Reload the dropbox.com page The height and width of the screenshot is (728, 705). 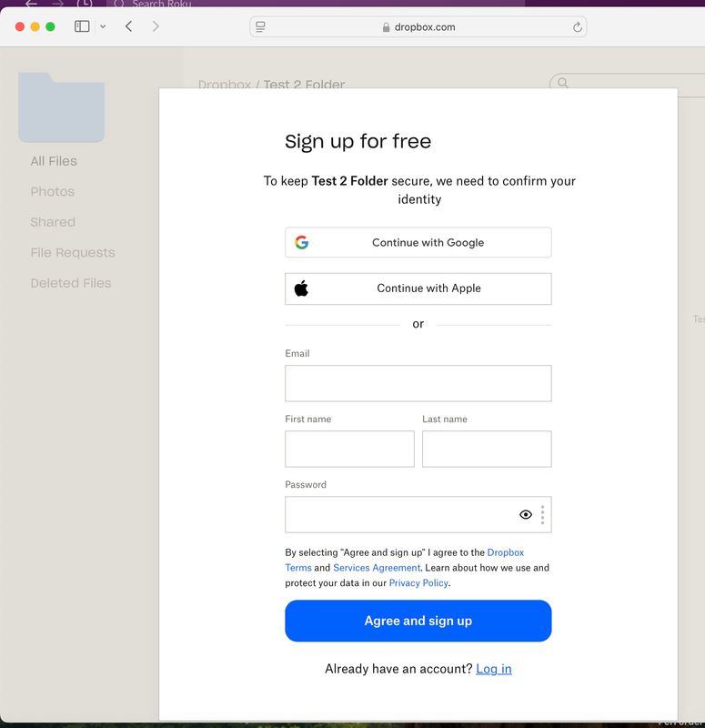(577, 27)
